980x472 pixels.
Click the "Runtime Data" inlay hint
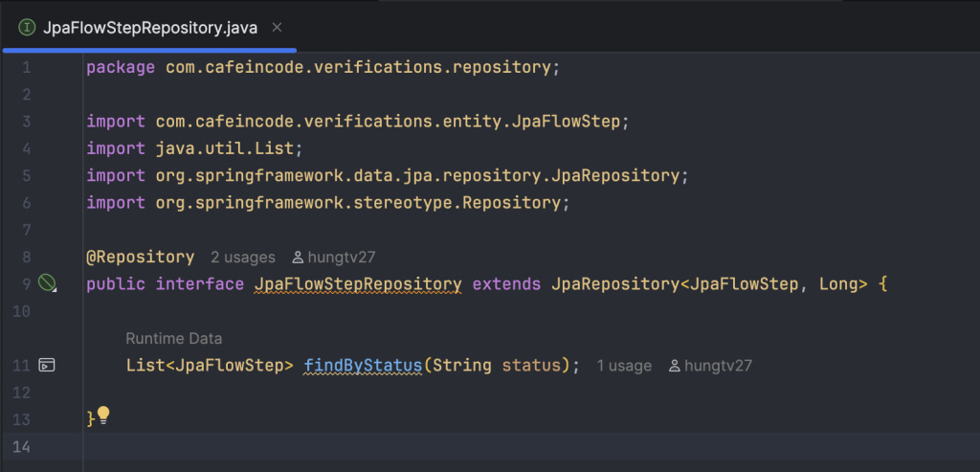pyautogui.click(x=174, y=339)
